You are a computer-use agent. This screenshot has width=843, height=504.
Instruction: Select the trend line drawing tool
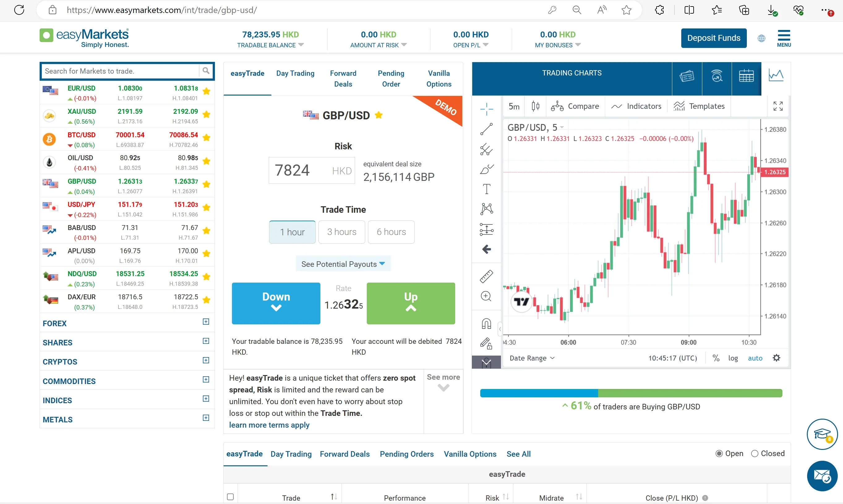point(486,129)
